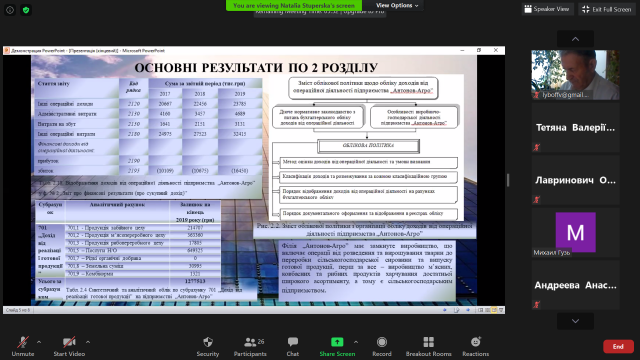
Task: Show next participants with the down chevron
Action: pyautogui.click(x=575, y=321)
